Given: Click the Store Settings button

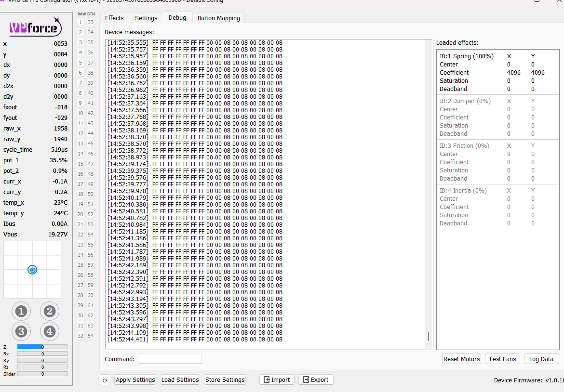Looking at the screenshot, I should [x=225, y=380].
